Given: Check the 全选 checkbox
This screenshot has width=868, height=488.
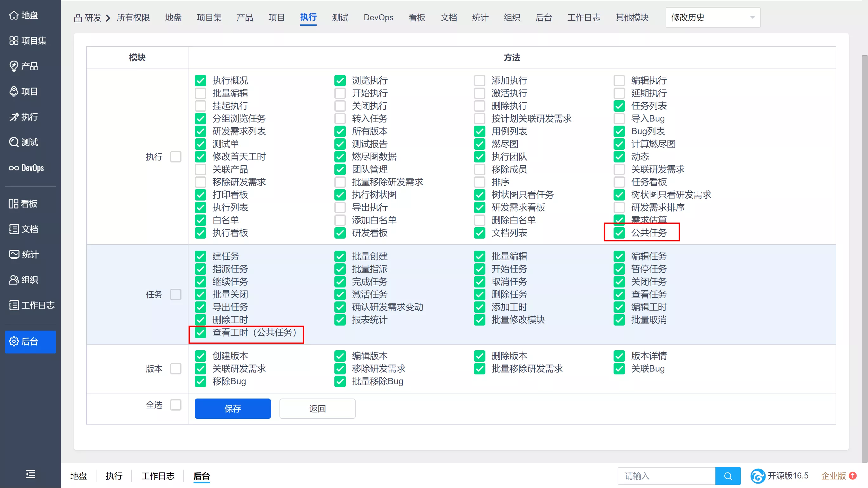Looking at the screenshot, I should [x=175, y=405].
